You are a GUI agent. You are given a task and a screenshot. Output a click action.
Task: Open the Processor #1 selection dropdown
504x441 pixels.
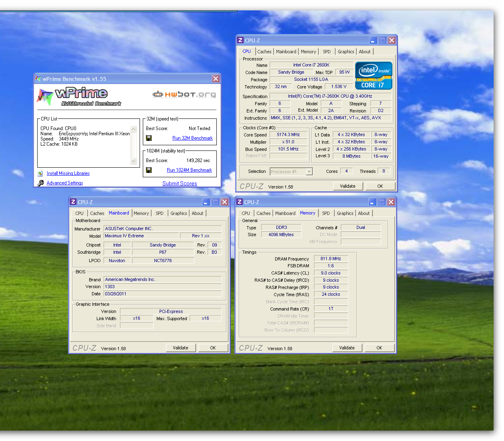pyautogui.click(x=309, y=172)
